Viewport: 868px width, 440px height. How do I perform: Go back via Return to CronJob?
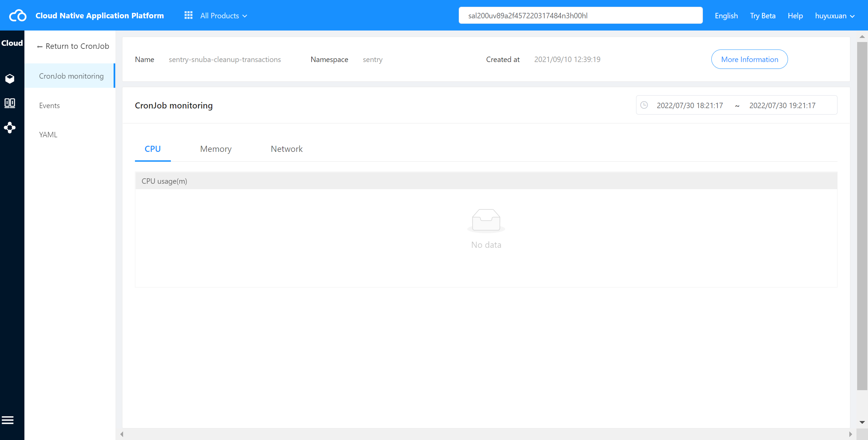(73, 46)
